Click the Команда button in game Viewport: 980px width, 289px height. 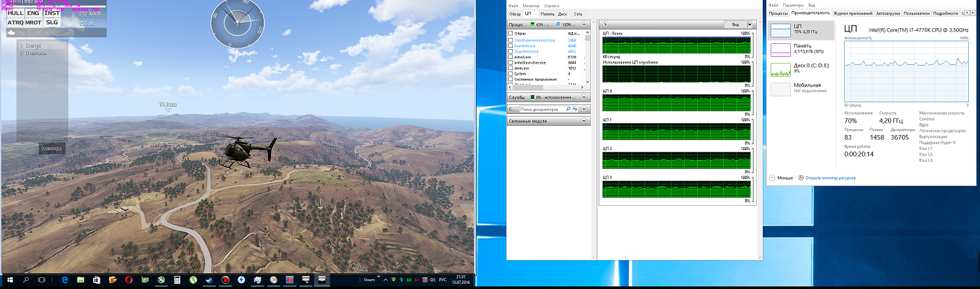click(x=52, y=149)
